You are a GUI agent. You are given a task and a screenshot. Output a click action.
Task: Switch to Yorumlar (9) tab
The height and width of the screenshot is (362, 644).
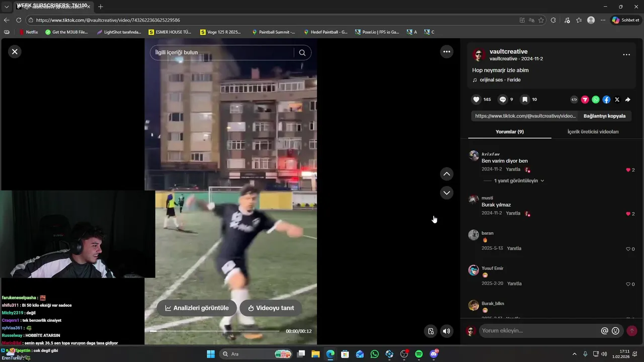coord(510,132)
